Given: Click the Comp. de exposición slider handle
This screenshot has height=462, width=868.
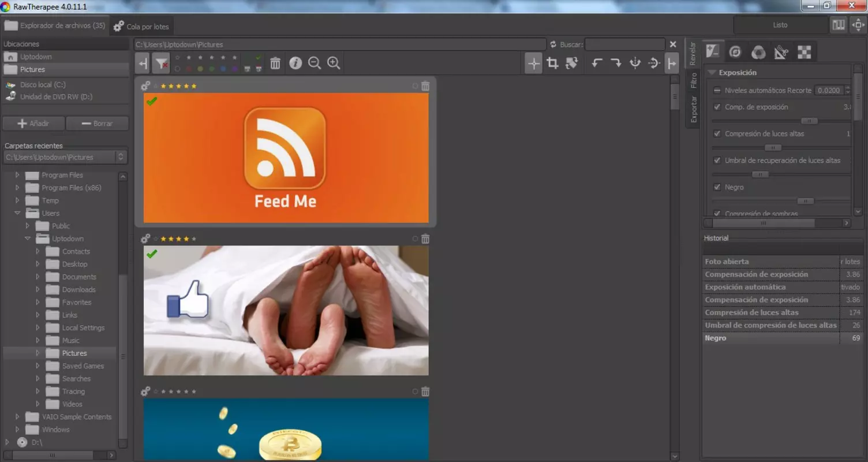Looking at the screenshot, I should pos(809,121).
